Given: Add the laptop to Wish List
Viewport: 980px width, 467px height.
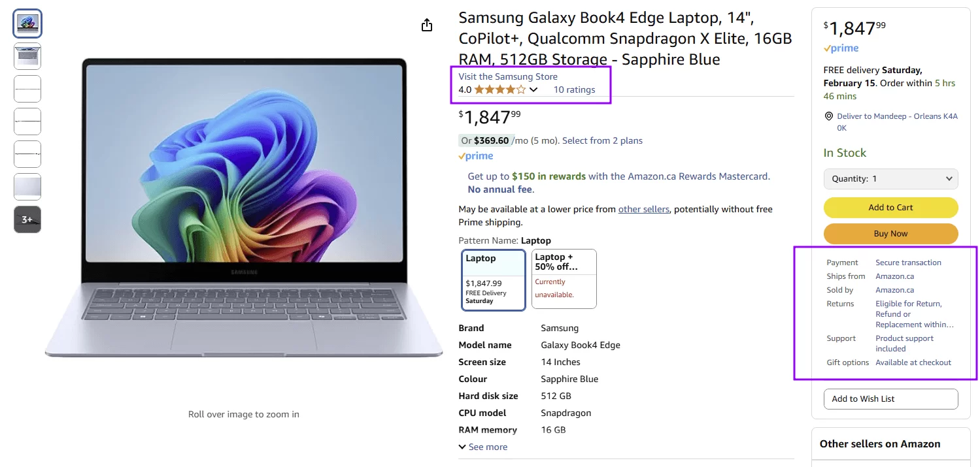Looking at the screenshot, I should tap(890, 398).
